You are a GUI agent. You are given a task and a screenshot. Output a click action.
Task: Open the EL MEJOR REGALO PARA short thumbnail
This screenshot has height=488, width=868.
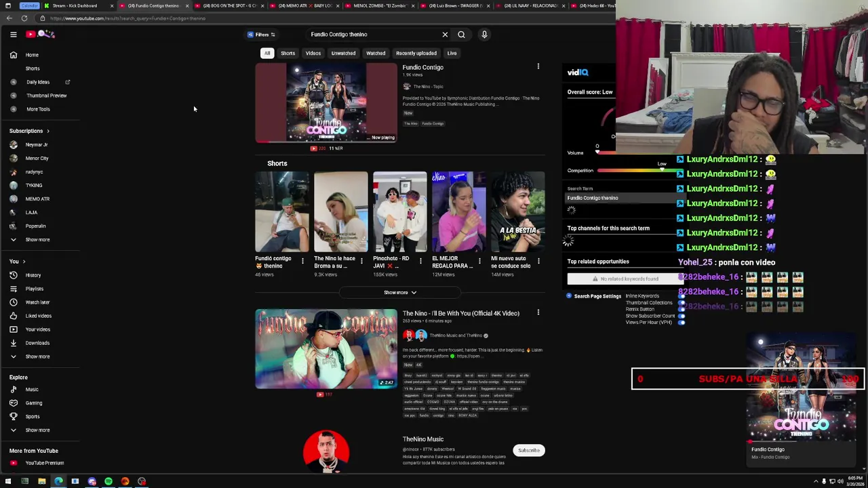(458, 212)
